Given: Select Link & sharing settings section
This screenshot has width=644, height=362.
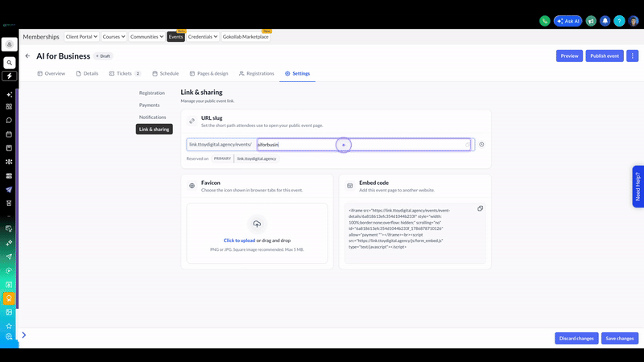Looking at the screenshot, I should (x=154, y=130).
